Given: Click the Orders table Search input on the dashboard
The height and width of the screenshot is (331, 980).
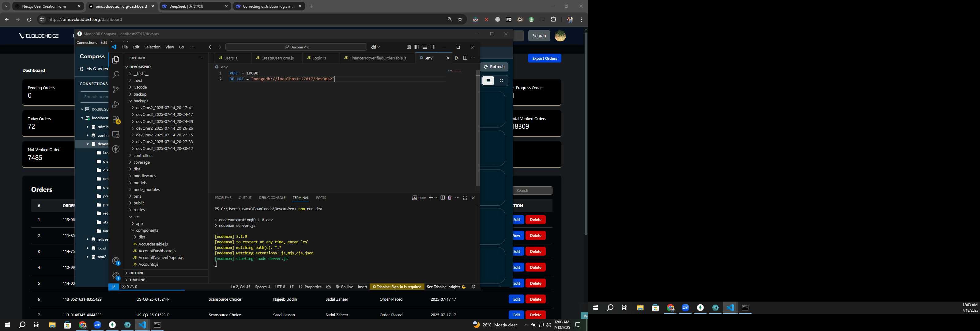Looking at the screenshot, I should pyautogui.click(x=532, y=190).
